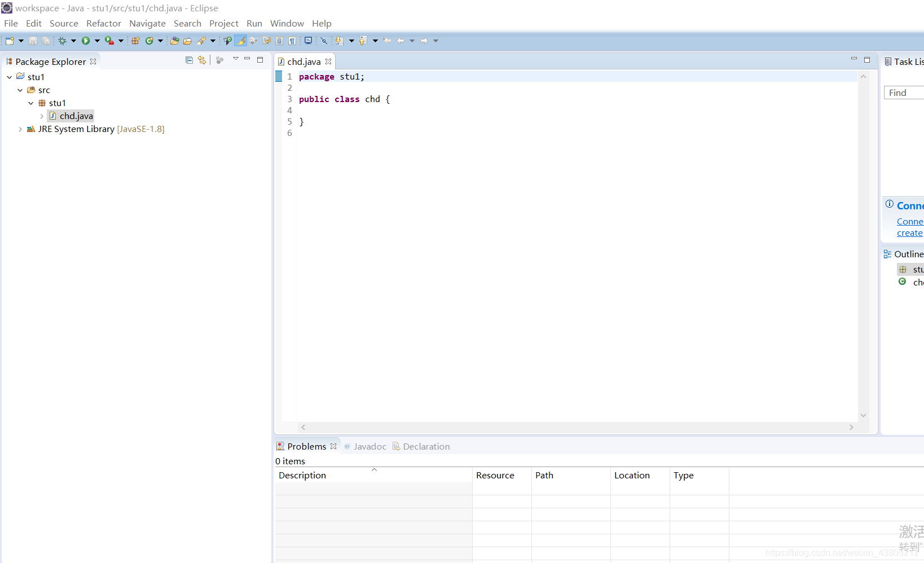Viewport: 924px width, 563px height.
Task: Open the Window menu
Action: [287, 23]
